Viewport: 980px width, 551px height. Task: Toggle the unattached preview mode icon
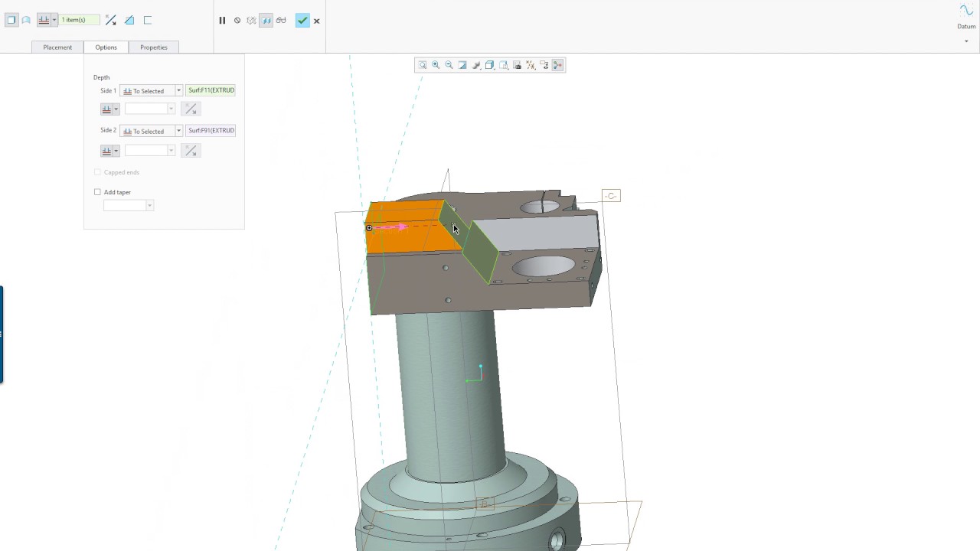251,21
